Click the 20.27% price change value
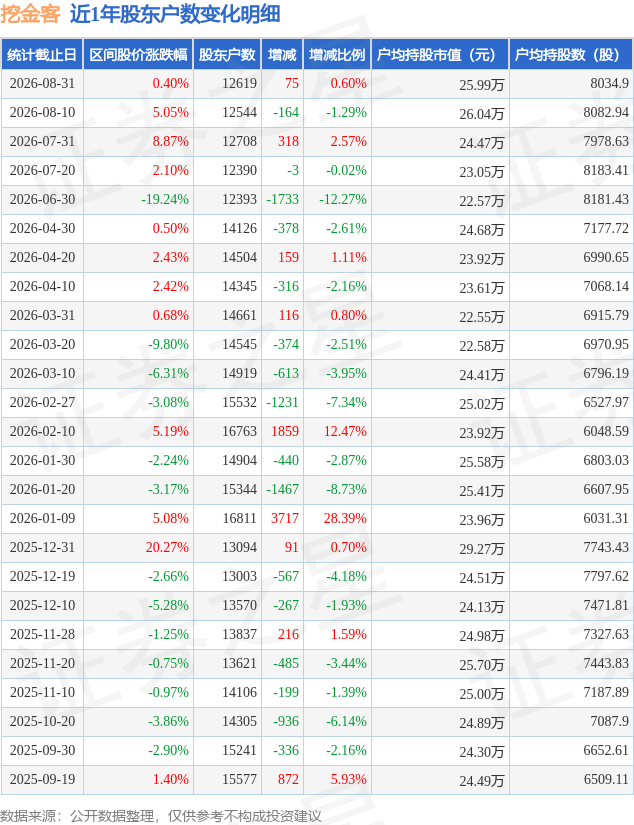This screenshot has height=825, width=634. coord(167,547)
